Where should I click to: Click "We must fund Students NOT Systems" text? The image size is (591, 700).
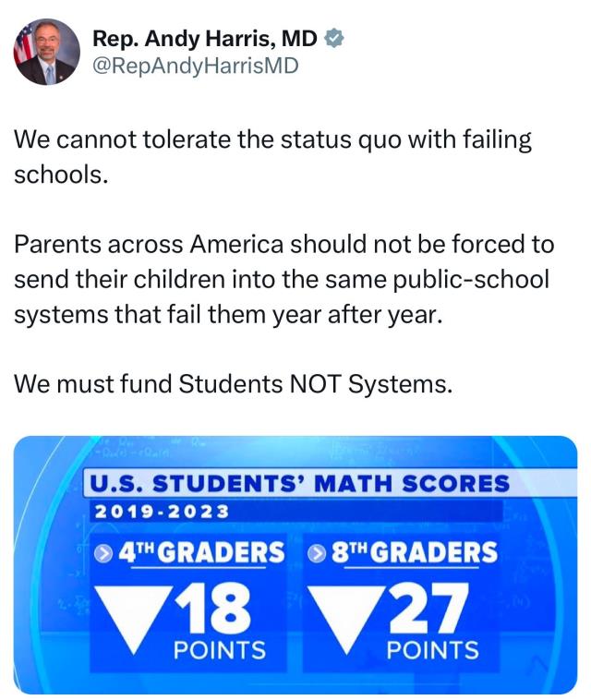pos(235,382)
